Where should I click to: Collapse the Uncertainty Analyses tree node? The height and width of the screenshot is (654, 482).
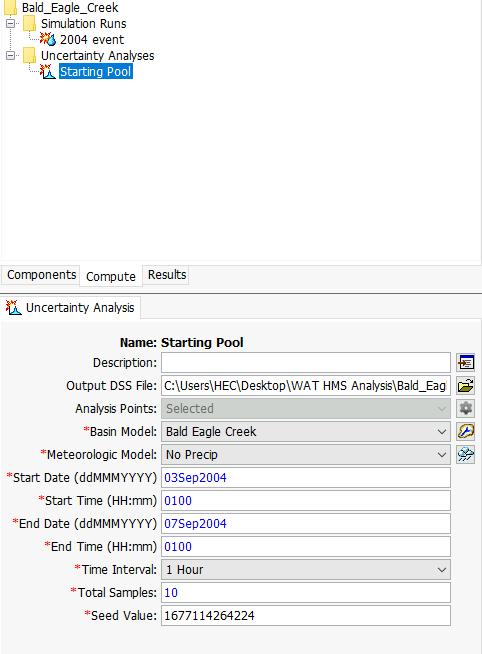coord(10,55)
